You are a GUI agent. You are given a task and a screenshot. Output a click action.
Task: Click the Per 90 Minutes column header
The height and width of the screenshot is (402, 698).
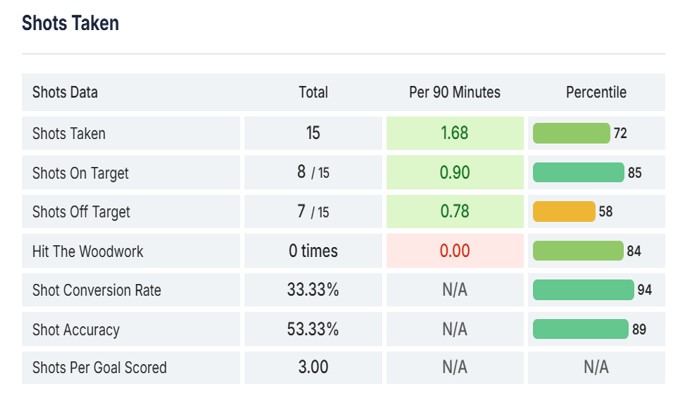tap(455, 92)
